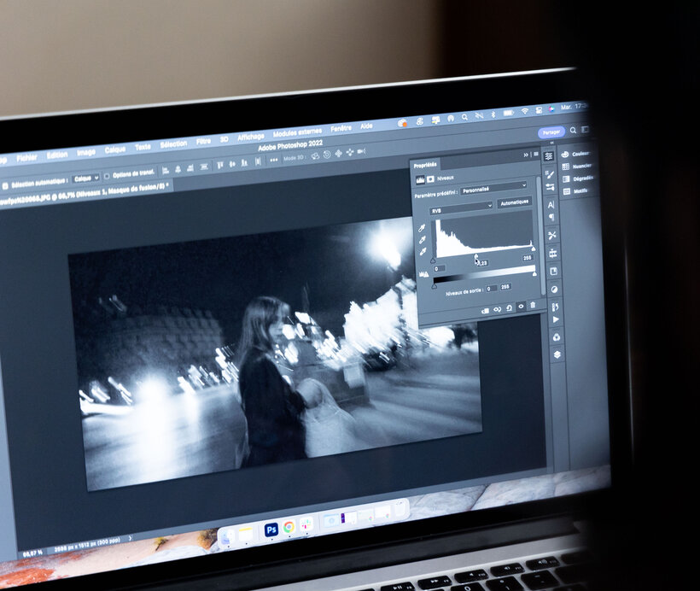
Task: Clip adjustment to layer below icon
Action: 485,311
